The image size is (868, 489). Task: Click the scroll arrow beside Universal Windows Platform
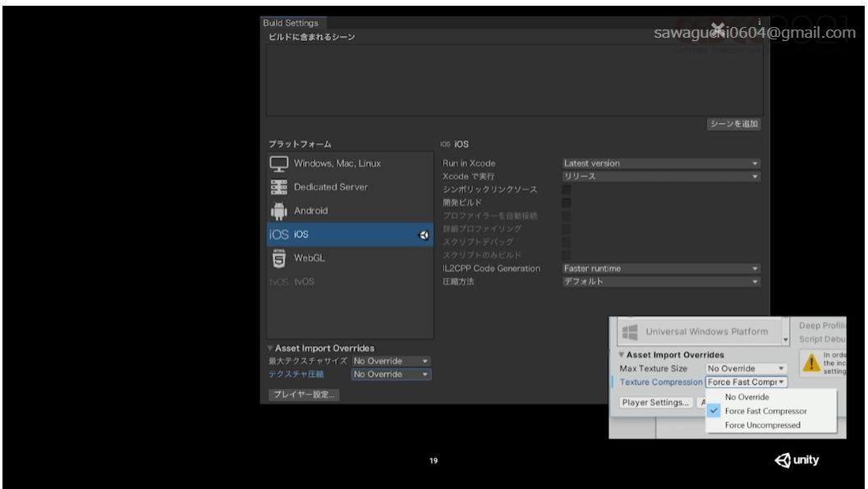point(786,340)
